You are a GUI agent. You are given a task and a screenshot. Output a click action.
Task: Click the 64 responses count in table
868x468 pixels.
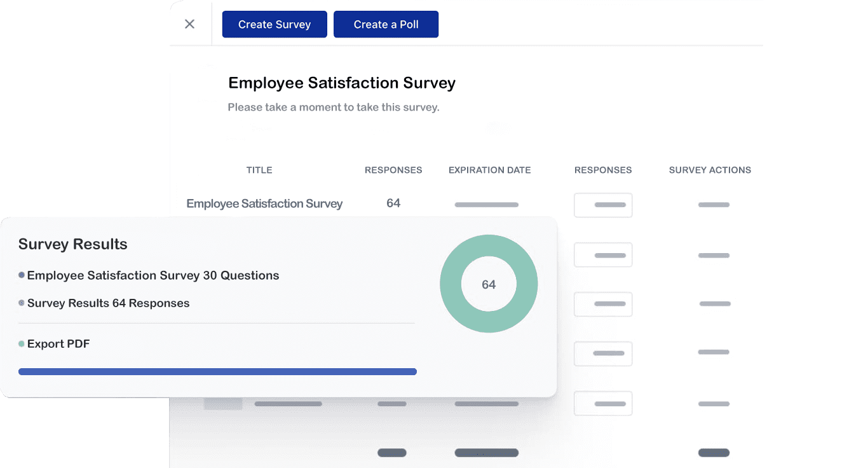point(393,203)
